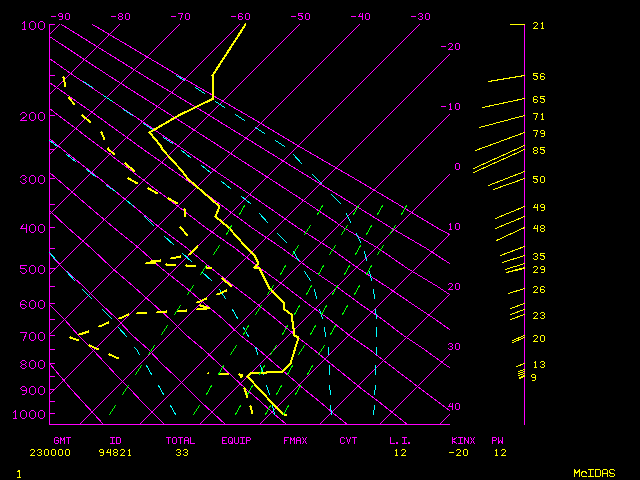Image resolution: width=640 pixels, height=480 pixels.
Task: Click the 700 pressure axis label
Action: click(x=34, y=337)
